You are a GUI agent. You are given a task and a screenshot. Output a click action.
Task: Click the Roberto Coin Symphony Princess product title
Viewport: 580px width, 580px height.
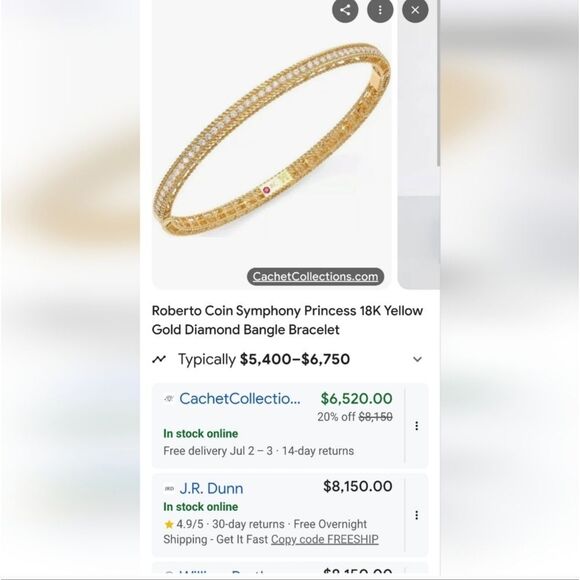click(x=287, y=320)
